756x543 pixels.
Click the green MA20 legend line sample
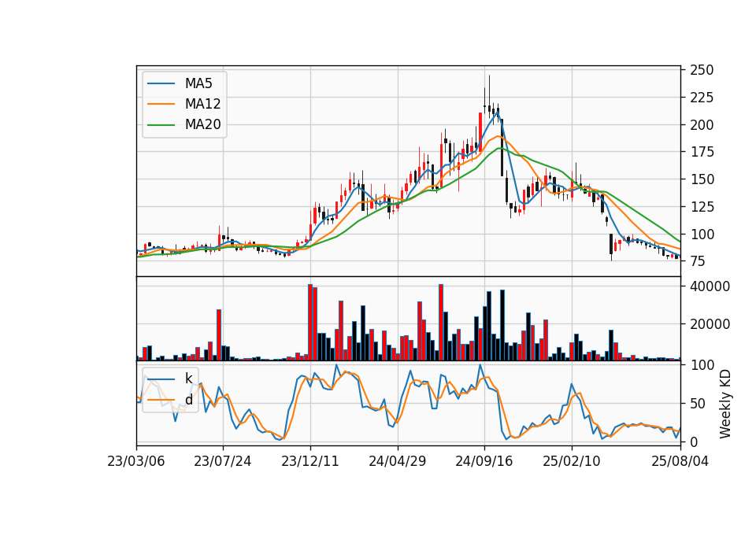click(161, 125)
